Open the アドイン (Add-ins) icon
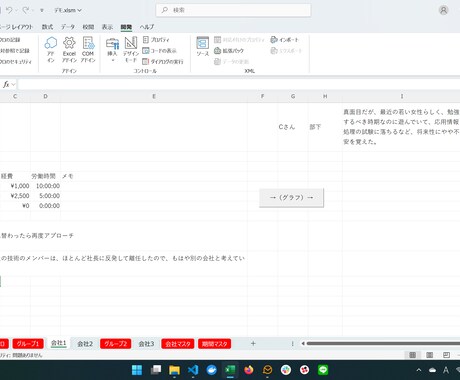Image resolution: width=460 pixels, height=380 pixels. coord(51,49)
